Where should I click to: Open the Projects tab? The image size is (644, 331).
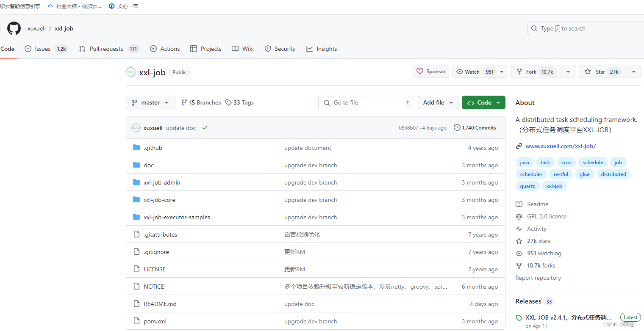tap(206, 49)
